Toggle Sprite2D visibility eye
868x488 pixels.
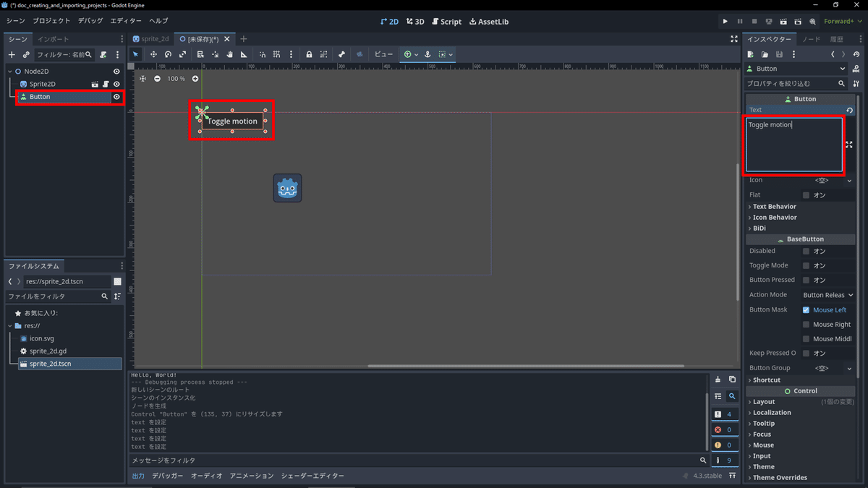pos(116,84)
